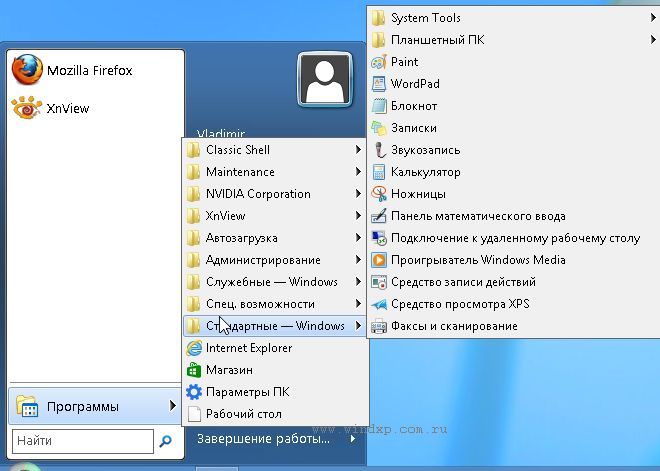Click the XnView folder menu entry text
The image size is (660, 471).
pyautogui.click(x=225, y=216)
